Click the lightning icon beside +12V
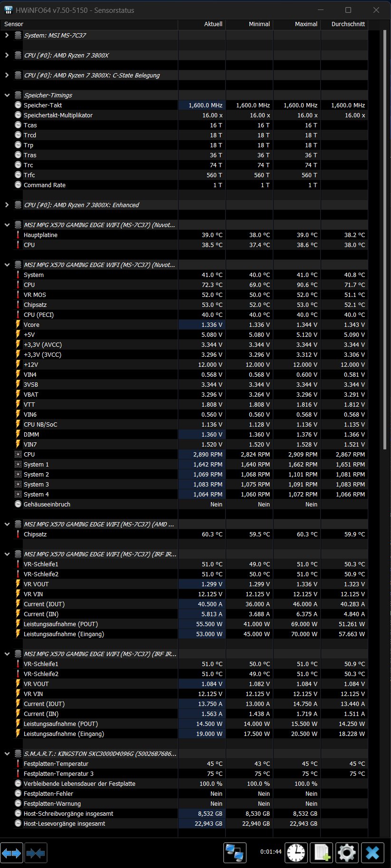391x868 pixels. pyautogui.click(x=18, y=364)
